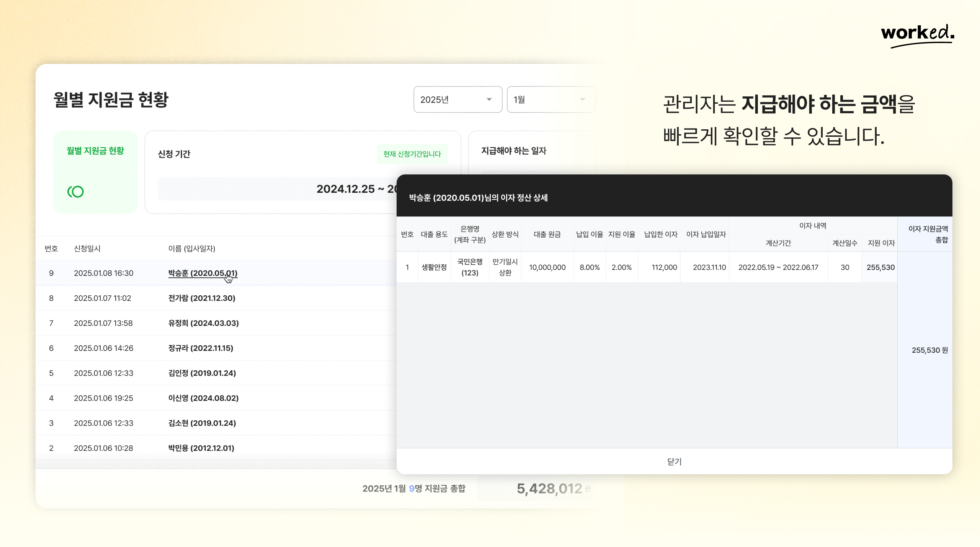Click 정규라 (2022.11.15) name
Viewport: 980px width, 547px height.
coord(201,348)
